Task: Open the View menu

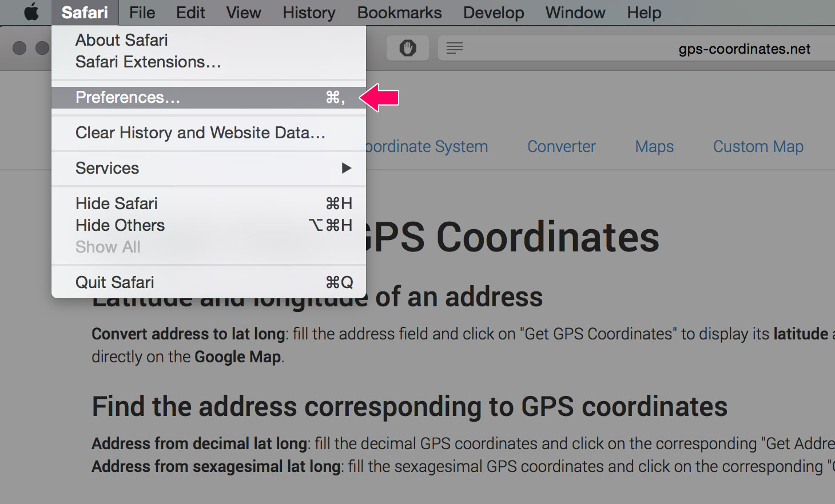Action: (x=244, y=13)
